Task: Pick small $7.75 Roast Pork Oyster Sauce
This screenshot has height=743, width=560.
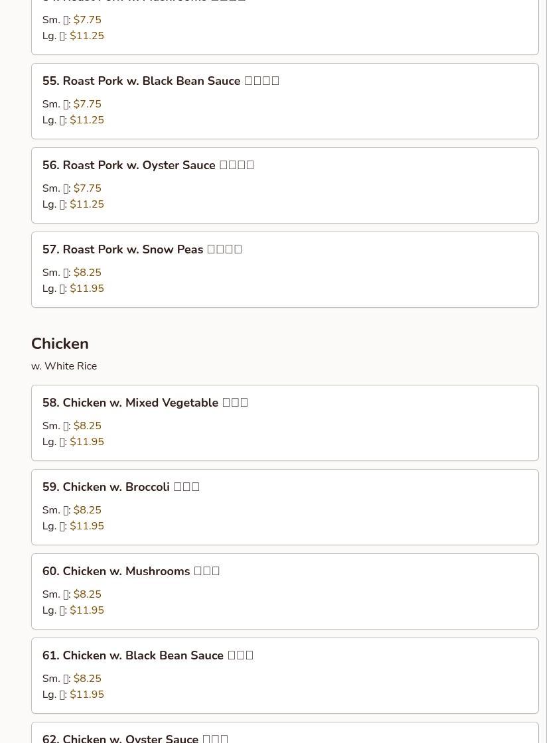Action: coord(87,188)
